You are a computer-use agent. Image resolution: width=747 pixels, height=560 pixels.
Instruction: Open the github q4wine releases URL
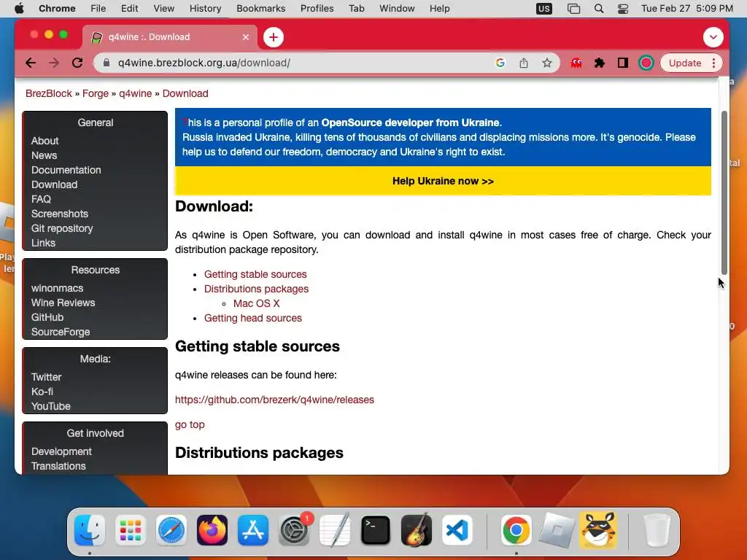point(274,400)
